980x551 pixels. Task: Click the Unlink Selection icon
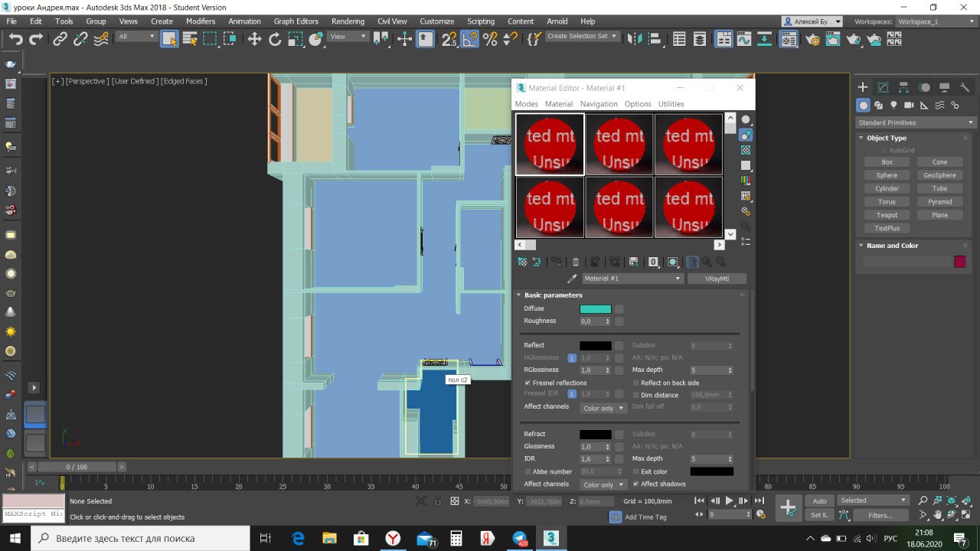click(80, 39)
